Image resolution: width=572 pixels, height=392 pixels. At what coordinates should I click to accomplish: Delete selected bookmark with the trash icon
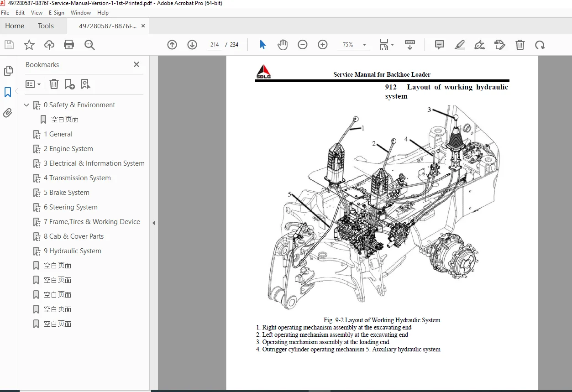pyautogui.click(x=54, y=84)
